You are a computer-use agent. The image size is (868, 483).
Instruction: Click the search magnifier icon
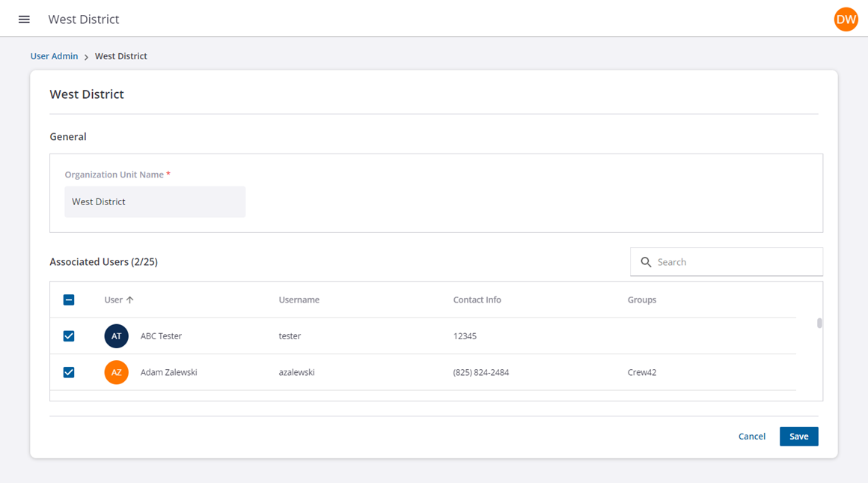click(x=646, y=262)
